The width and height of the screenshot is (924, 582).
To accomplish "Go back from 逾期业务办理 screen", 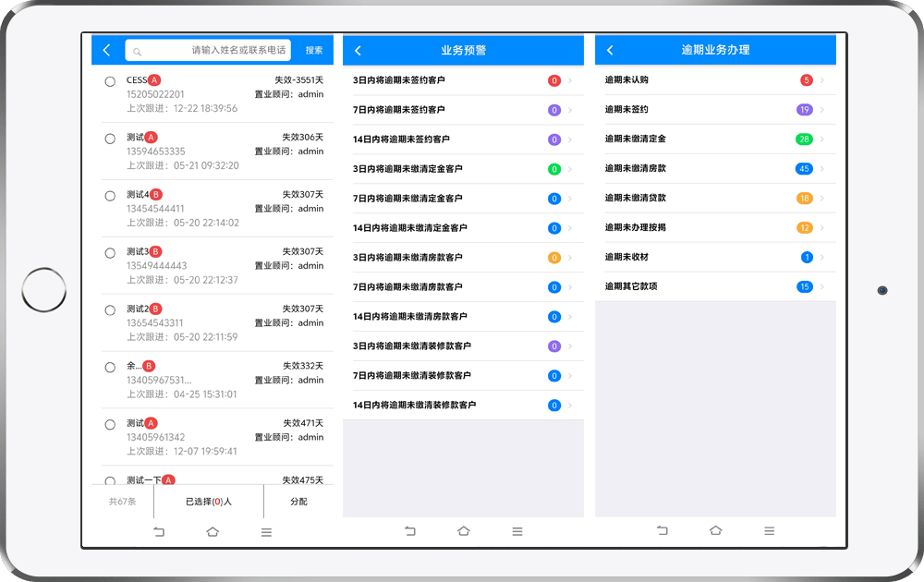I will [x=610, y=50].
